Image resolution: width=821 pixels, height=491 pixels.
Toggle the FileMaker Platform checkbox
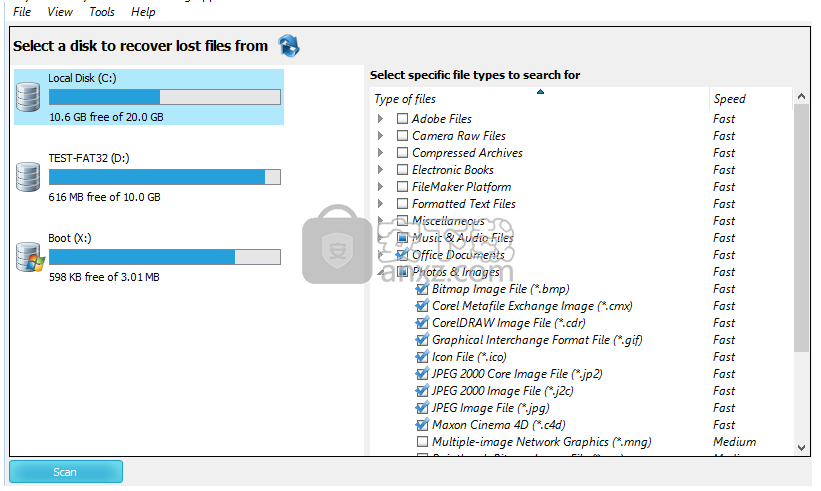[x=402, y=187]
